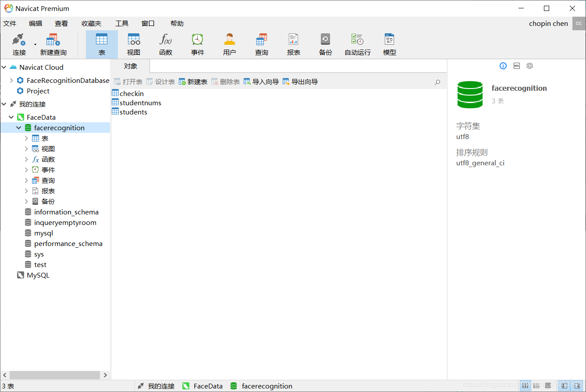
Task: Open the 导出向导 export wizard
Action: coord(300,82)
